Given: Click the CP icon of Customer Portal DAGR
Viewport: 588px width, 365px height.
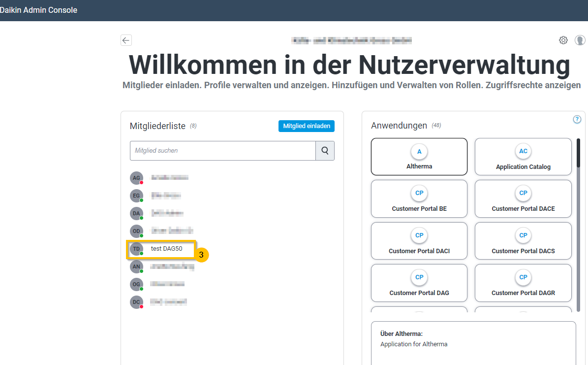Looking at the screenshot, I should (x=523, y=277).
